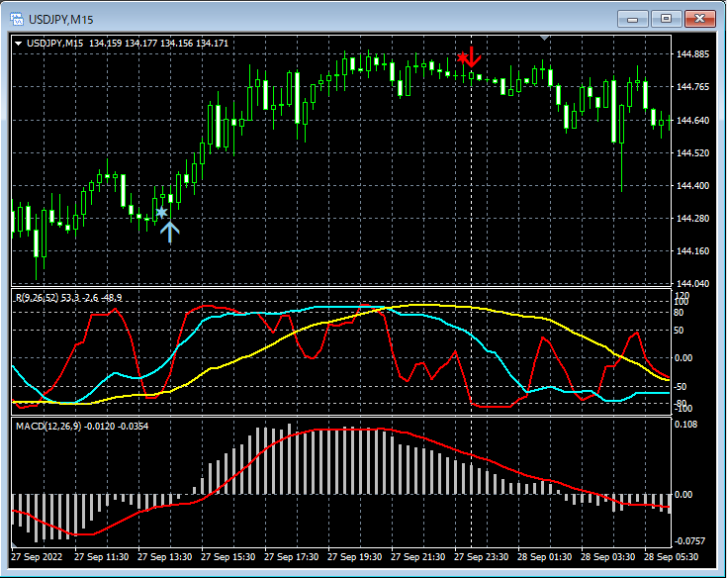728x578 pixels.
Task: Click the MACD(12,26,9) indicator label
Action: (x=49, y=426)
